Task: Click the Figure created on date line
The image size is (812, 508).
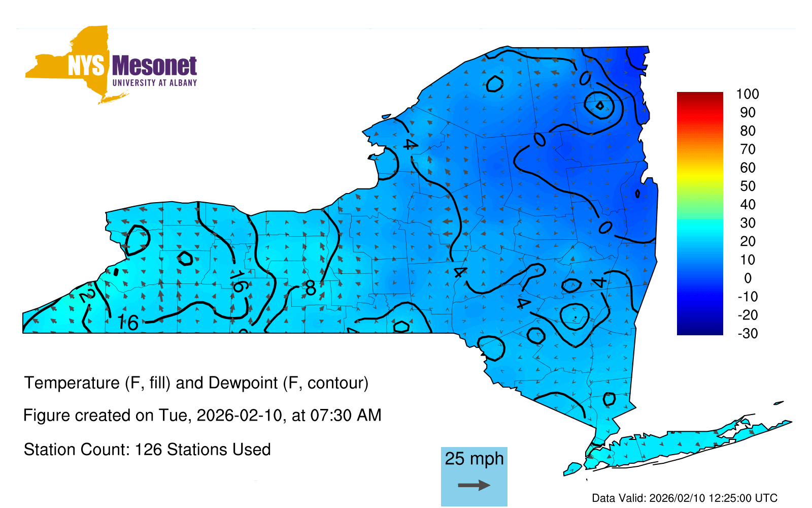Action: click(202, 415)
